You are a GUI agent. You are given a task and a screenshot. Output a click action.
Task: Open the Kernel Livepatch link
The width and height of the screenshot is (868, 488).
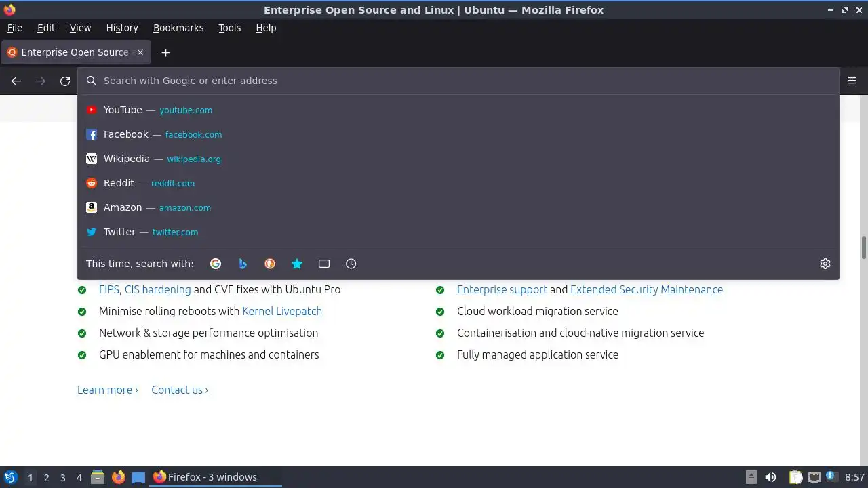282,311
